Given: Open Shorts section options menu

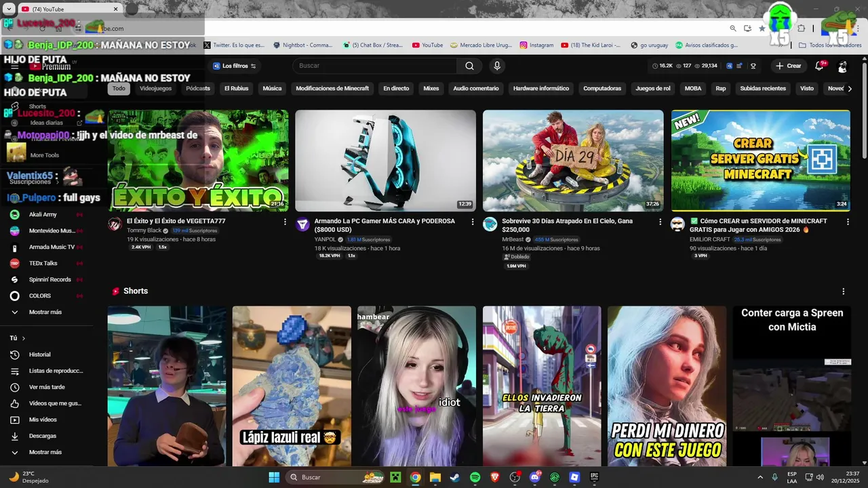Looking at the screenshot, I should pos(844,291).
